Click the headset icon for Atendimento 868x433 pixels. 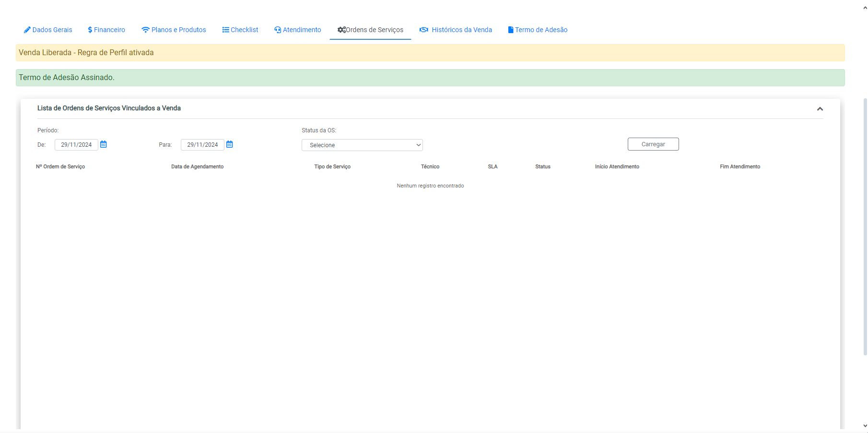coord(278,30)
